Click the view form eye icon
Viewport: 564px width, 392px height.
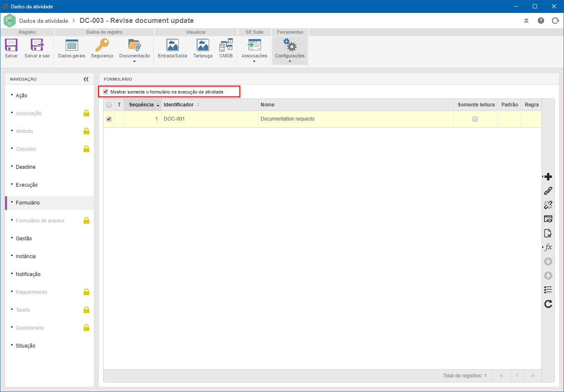tap(548, 219)
